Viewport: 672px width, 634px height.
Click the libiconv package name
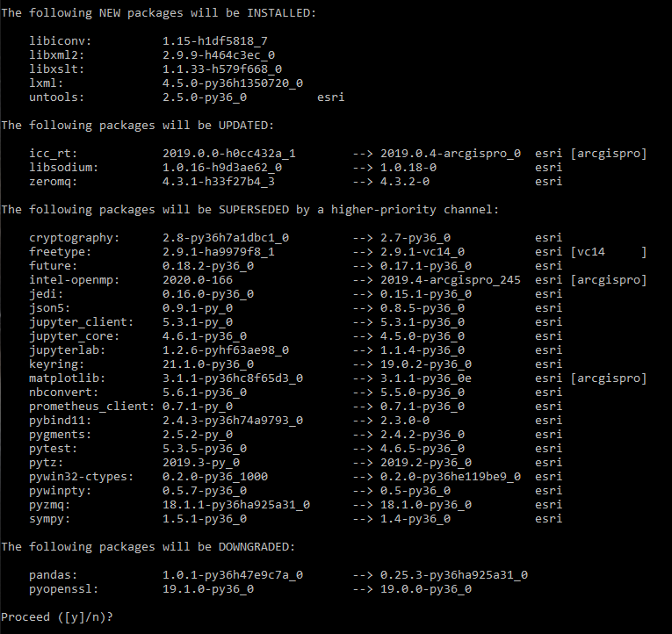point(60,40)
